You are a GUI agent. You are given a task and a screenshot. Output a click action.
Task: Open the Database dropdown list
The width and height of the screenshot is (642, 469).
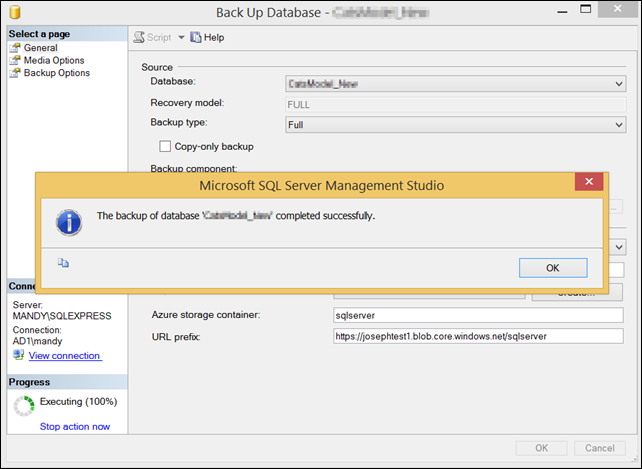point(619,85)
